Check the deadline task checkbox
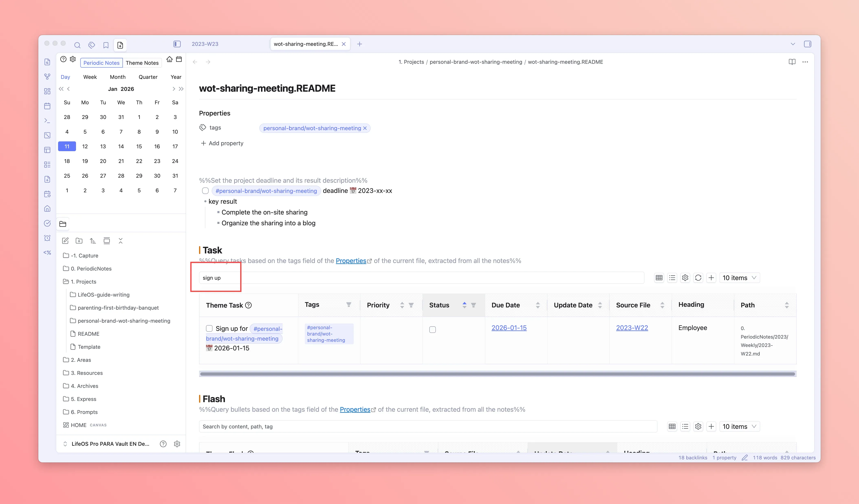The image size is (859, 504). [x=205, y=191]
